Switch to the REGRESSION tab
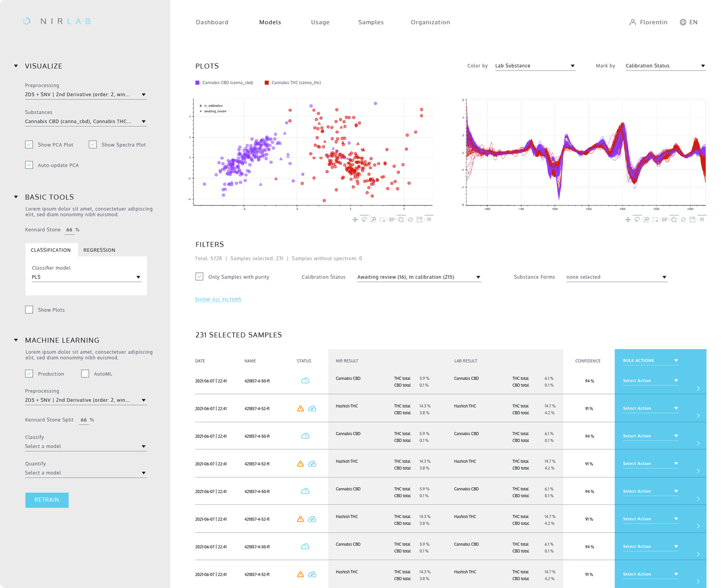 click(99, 250)
